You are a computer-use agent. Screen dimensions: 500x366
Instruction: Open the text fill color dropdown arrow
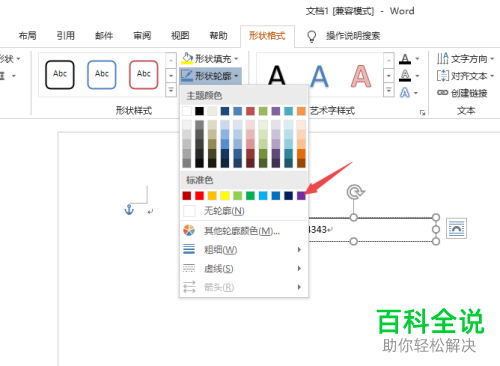click(417, 59)
